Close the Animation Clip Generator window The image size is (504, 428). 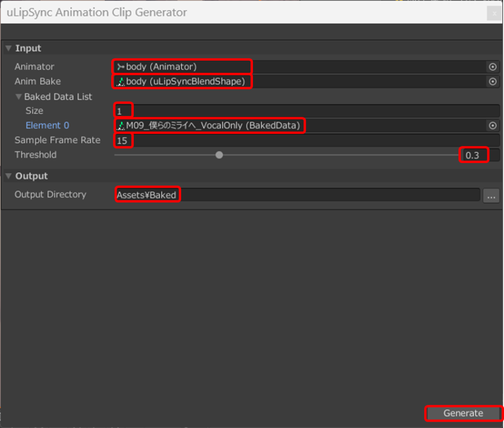pos(493,14)
